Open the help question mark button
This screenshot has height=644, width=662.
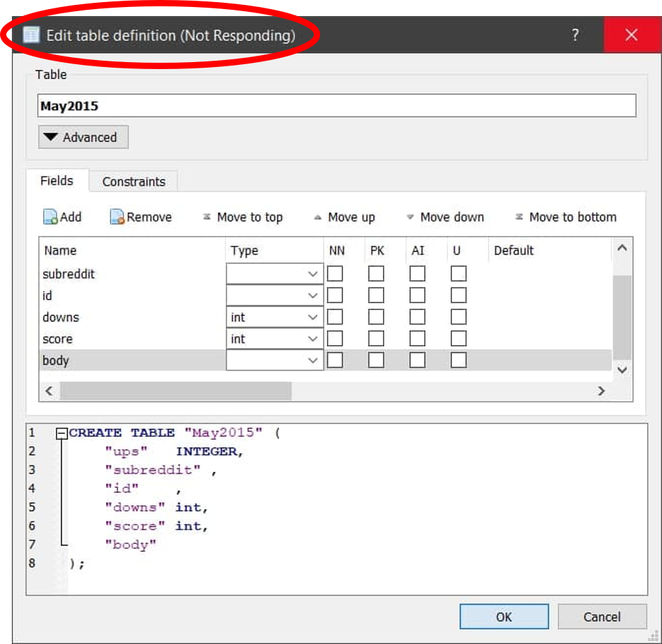click(575, 35)
